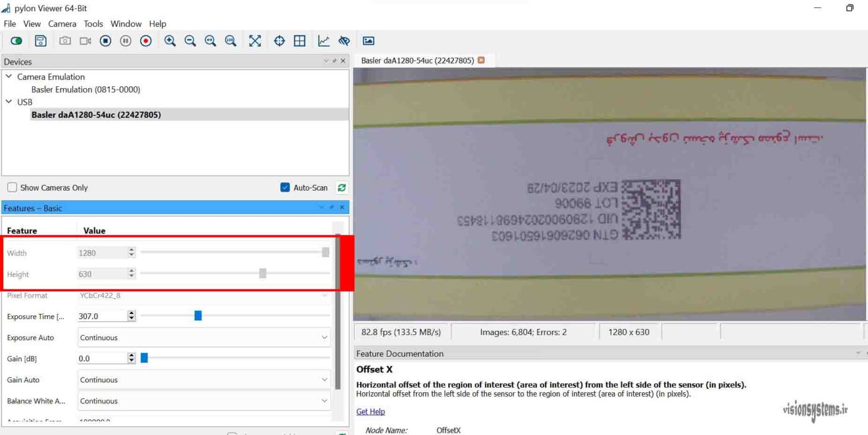Click the crossed-out eye display icon
The width and height of the screenshot is (868, 435).
click(x=344, y=41)
